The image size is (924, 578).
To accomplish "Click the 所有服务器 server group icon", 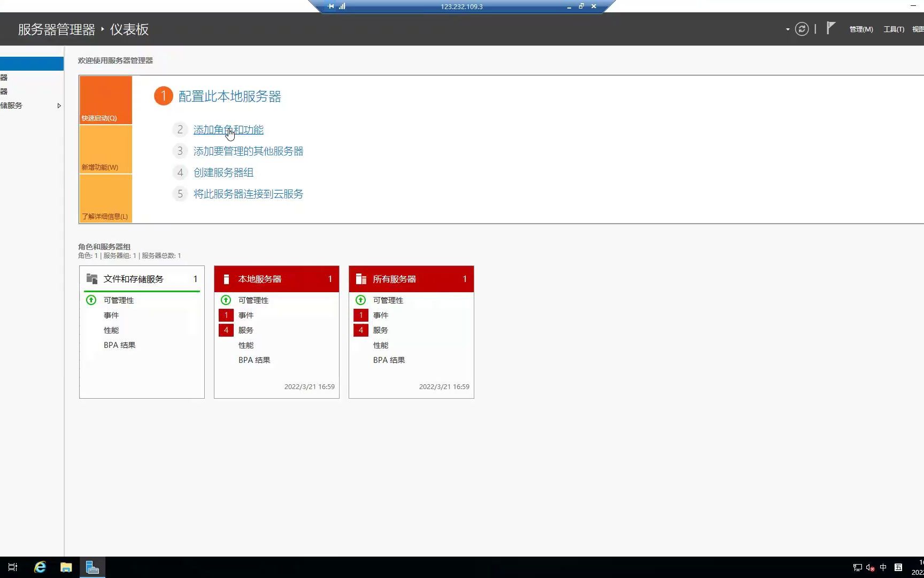I will click(361, 279).
